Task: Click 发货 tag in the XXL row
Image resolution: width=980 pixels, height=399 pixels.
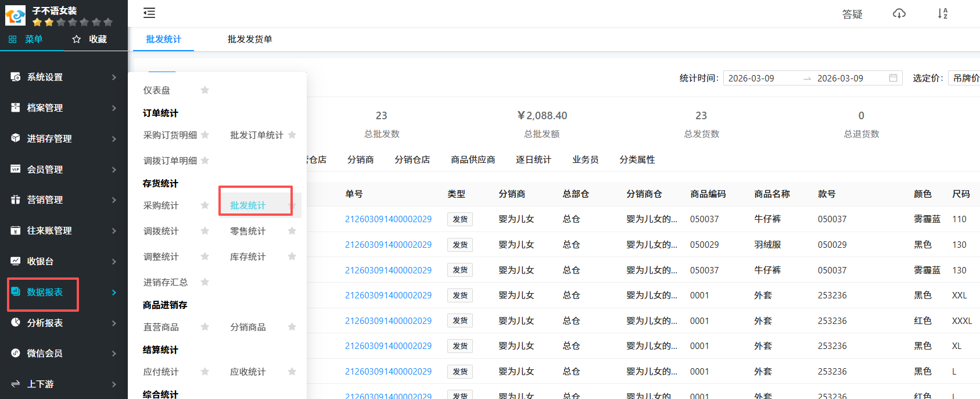Action: 460,295
